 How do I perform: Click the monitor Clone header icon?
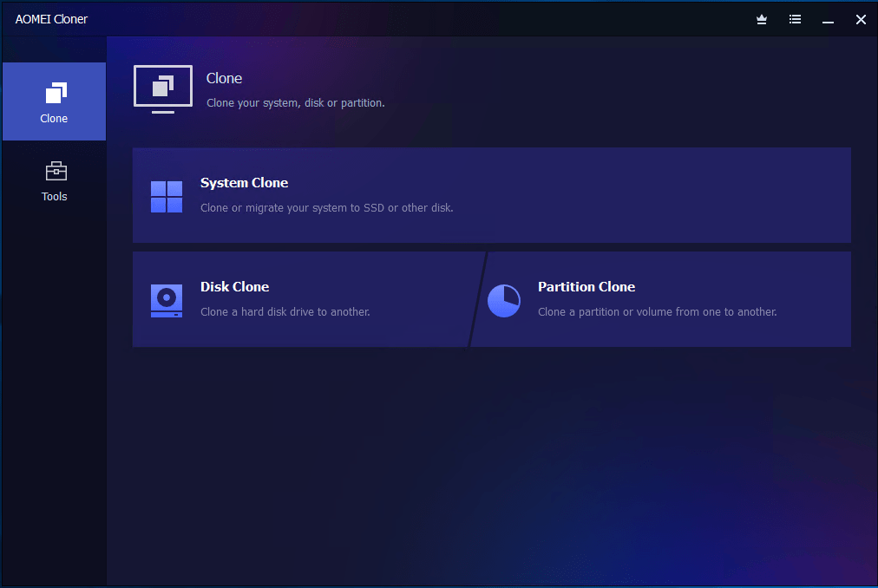163,89
